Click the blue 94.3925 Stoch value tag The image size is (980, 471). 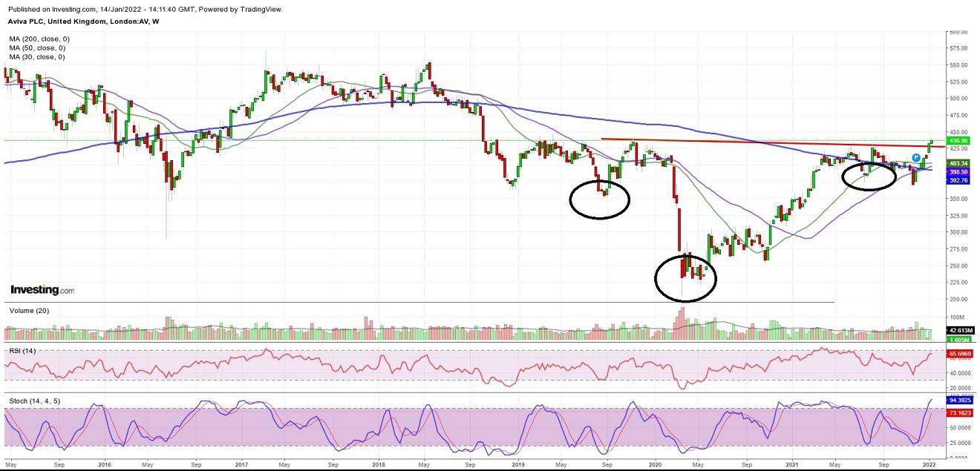tap(959, 401)
